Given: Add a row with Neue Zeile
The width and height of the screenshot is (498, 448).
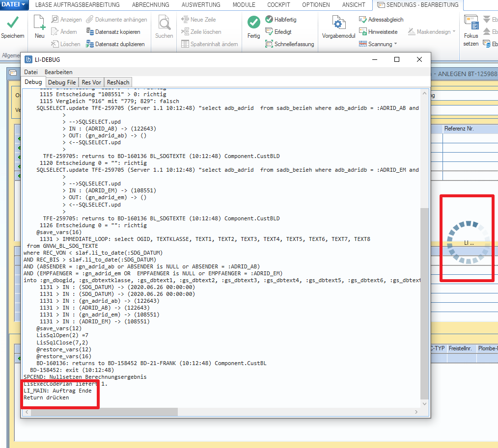Looking at the screenshot, I should [198, 20].
